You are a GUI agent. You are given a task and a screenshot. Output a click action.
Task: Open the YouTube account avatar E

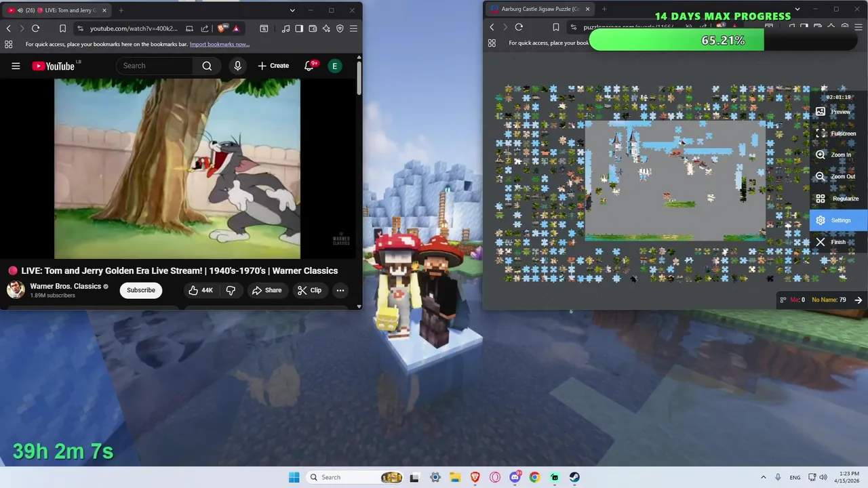(x=334, y=66)
